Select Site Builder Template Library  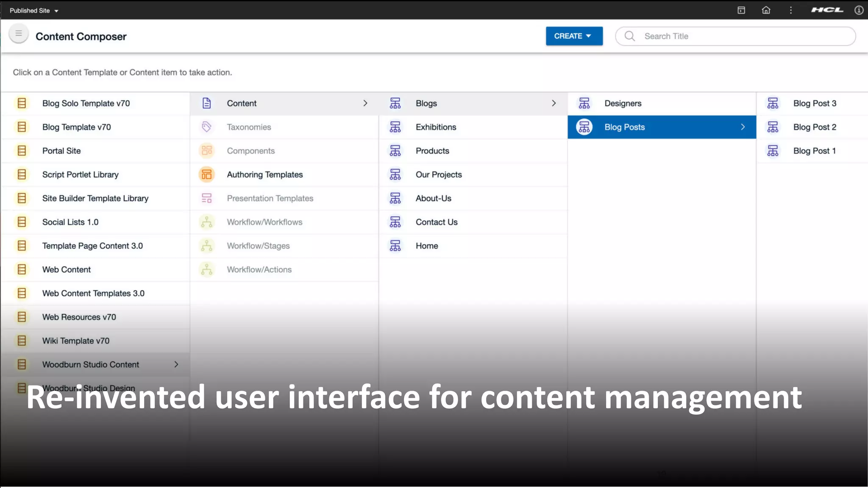click(x=95, y=198)
